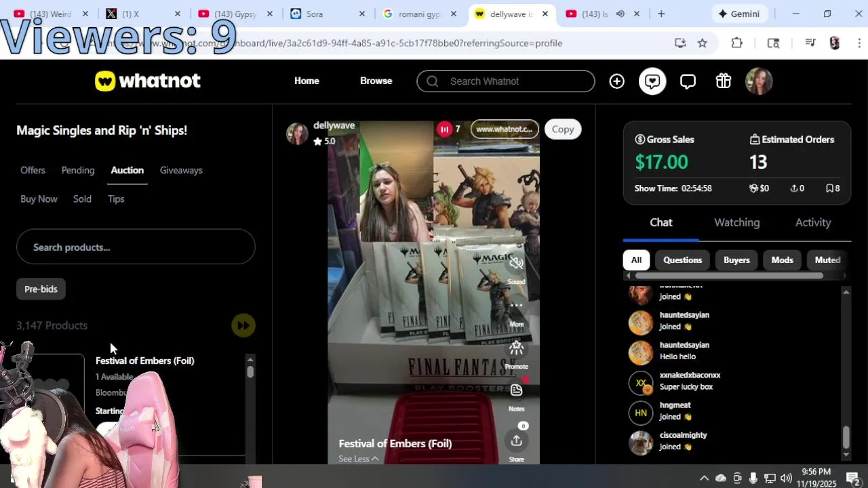The width and height of the screenshot is (868, 488).
Task: Click the horizontal chat filter scrollbar
Action: [x=729, y=276]
